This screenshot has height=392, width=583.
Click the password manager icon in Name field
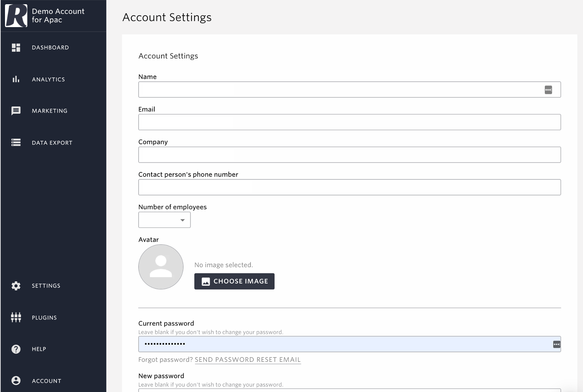click(x=548, y=90)
